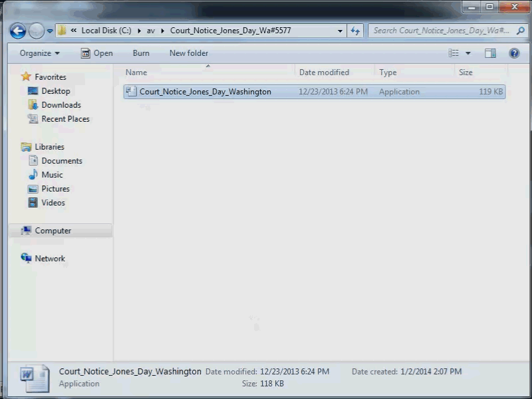Image resolution: width=532 pixels, height=399 pixels.
Task: Sort by Name column header
Action: tap(136, 72)
